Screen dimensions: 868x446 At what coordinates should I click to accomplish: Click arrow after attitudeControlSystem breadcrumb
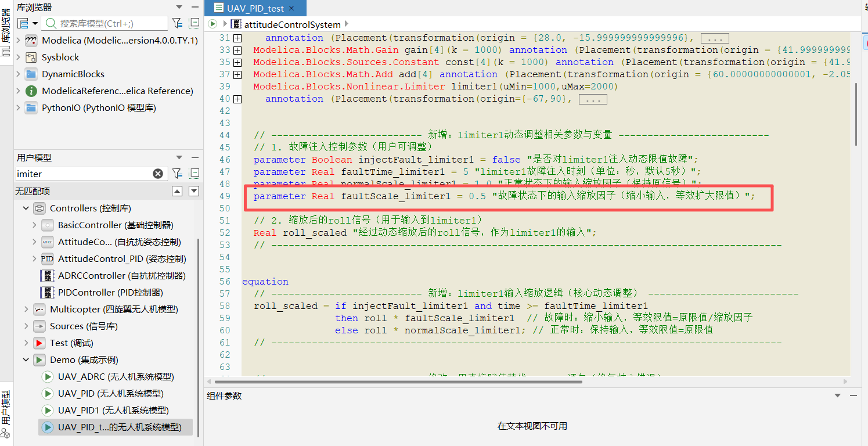point(347,24)
